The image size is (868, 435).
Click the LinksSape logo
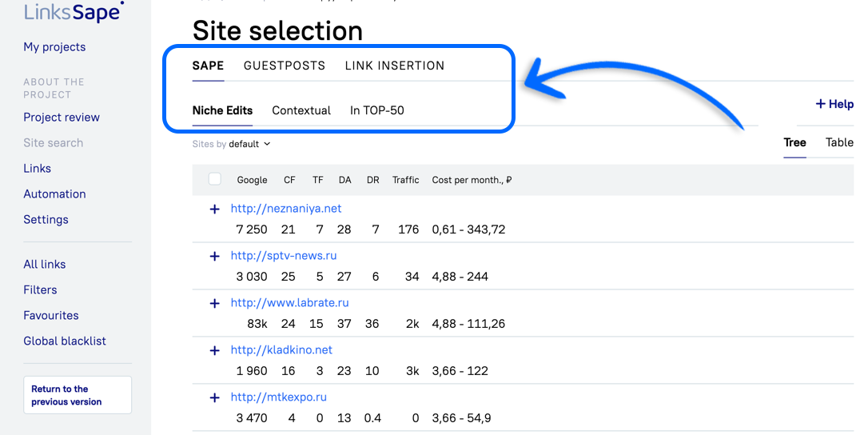pos(74,11)
